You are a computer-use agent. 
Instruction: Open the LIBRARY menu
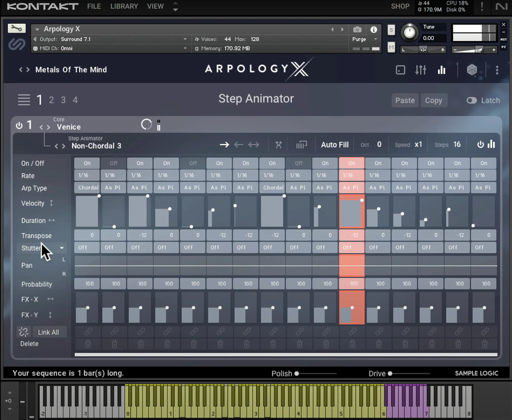click(124, 6)
